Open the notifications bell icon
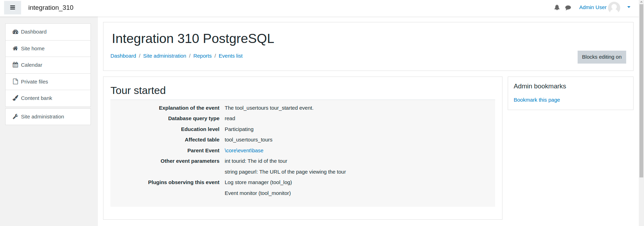 coord(557,8)
